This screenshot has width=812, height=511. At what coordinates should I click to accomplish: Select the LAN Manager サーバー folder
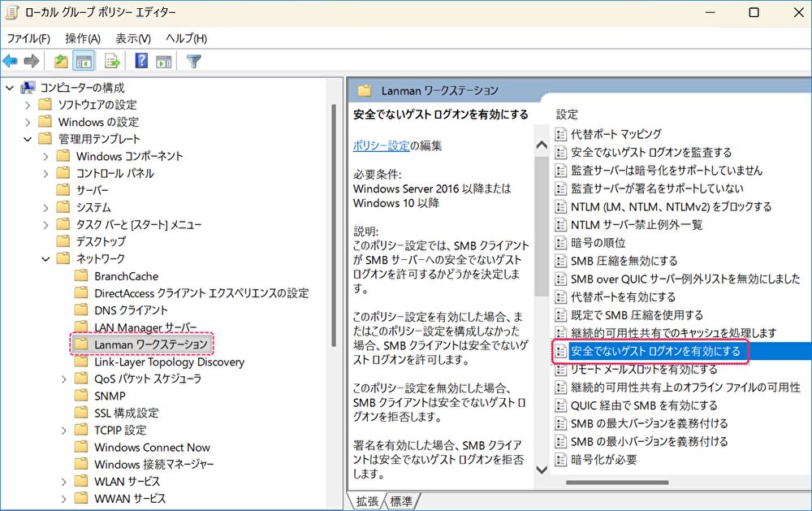pyautogui.click(x=145, y=327)
